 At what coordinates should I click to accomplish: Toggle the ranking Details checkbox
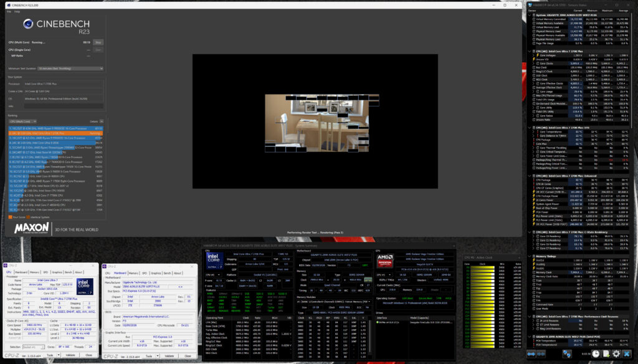point(102,121)
